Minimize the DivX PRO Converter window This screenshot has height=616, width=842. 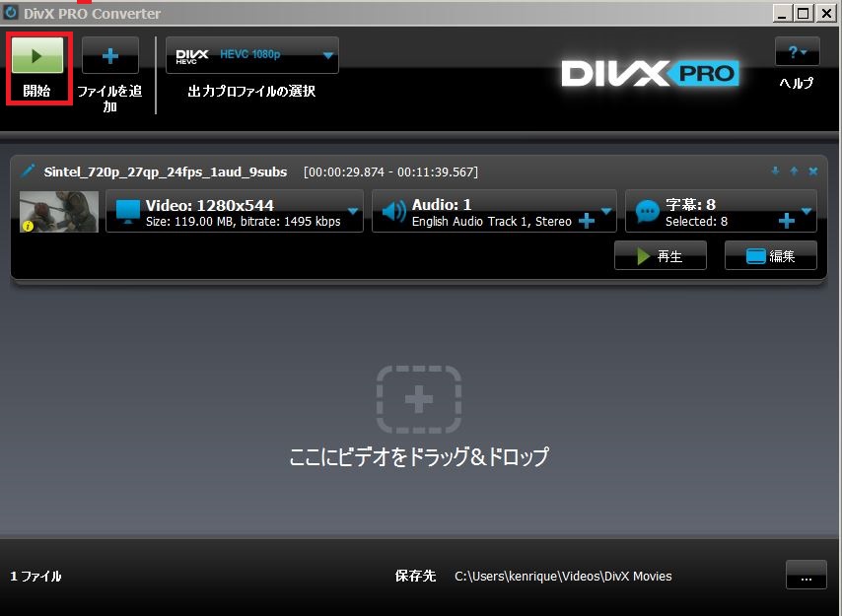[x=782, y=13]
